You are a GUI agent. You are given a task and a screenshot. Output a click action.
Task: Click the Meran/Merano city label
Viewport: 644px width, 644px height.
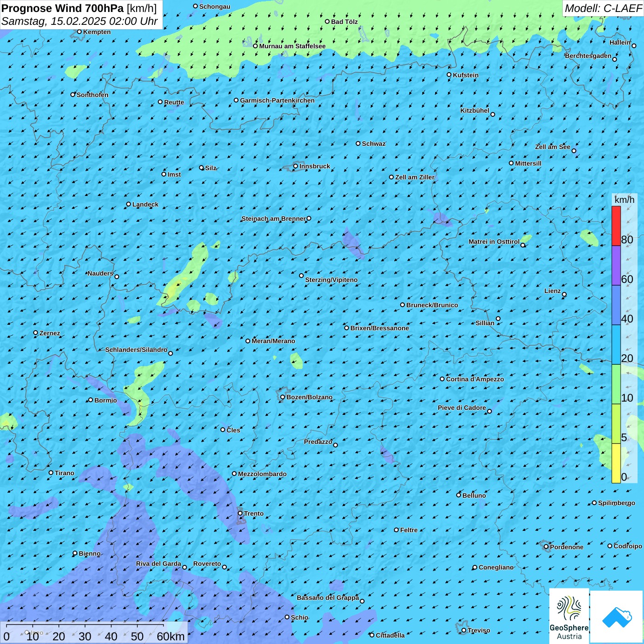tap(273, 341)
